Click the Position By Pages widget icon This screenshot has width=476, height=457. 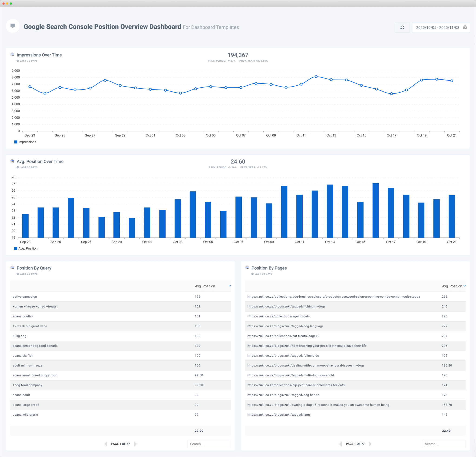(x=247, y=267)
